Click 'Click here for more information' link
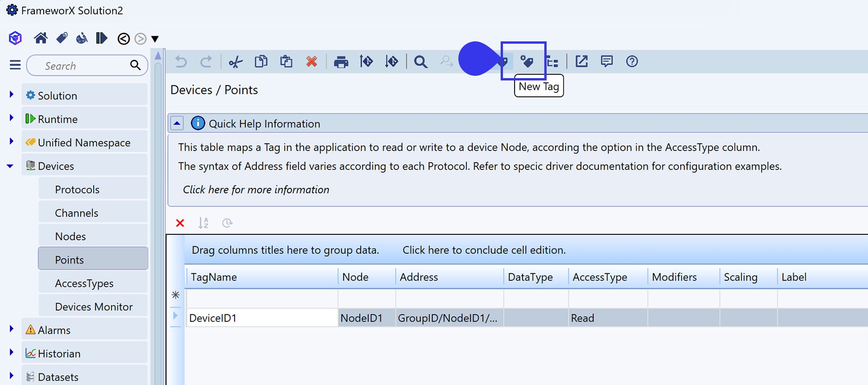The image size is (868, 385). click(256, 190)
